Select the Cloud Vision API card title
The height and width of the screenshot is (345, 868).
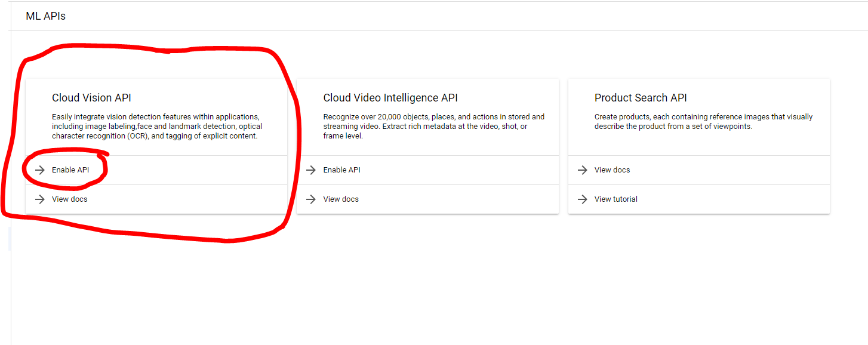91,98
